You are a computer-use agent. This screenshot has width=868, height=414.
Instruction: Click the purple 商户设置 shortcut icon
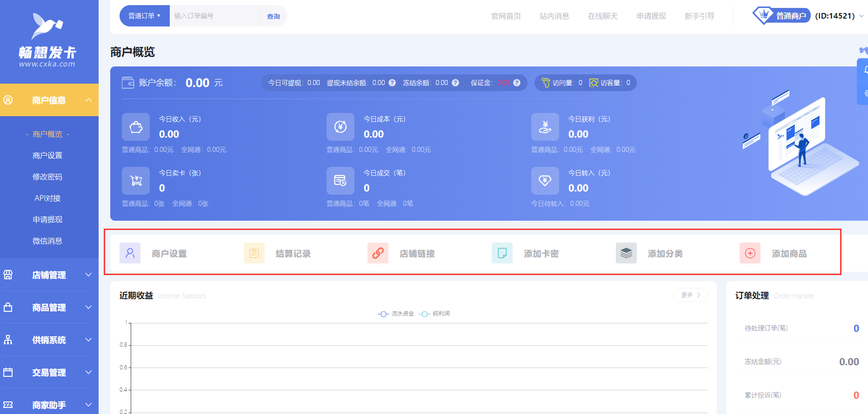tap(130, 253)
